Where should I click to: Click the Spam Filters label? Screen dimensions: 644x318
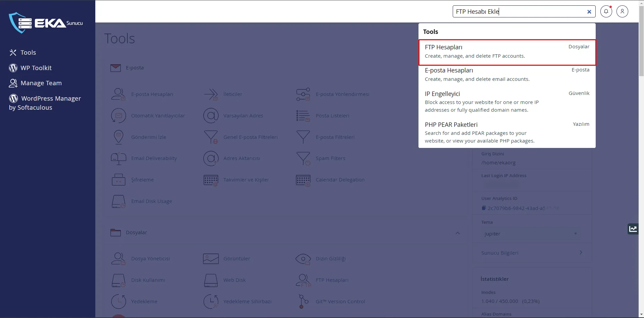point(330,158)
